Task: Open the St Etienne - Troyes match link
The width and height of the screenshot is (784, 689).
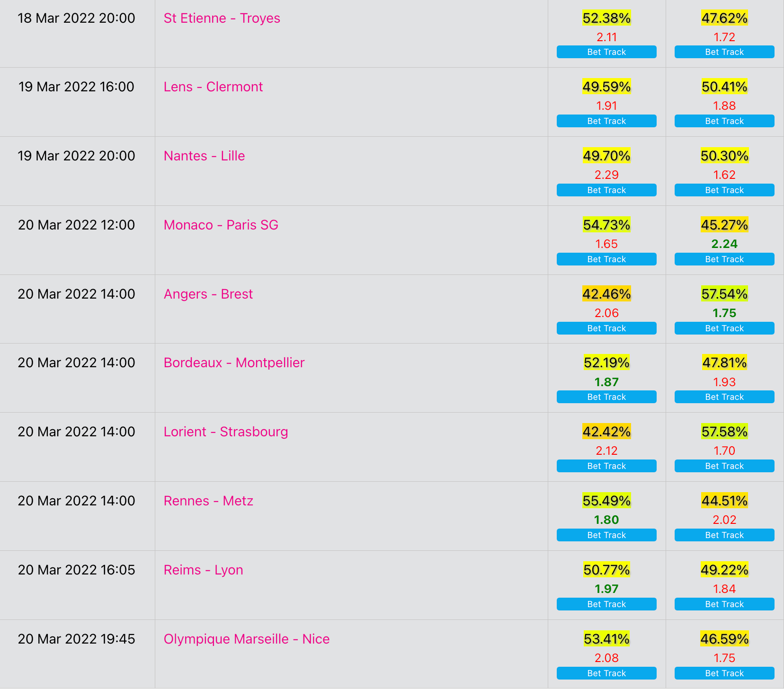Action: tap(222, 18)
